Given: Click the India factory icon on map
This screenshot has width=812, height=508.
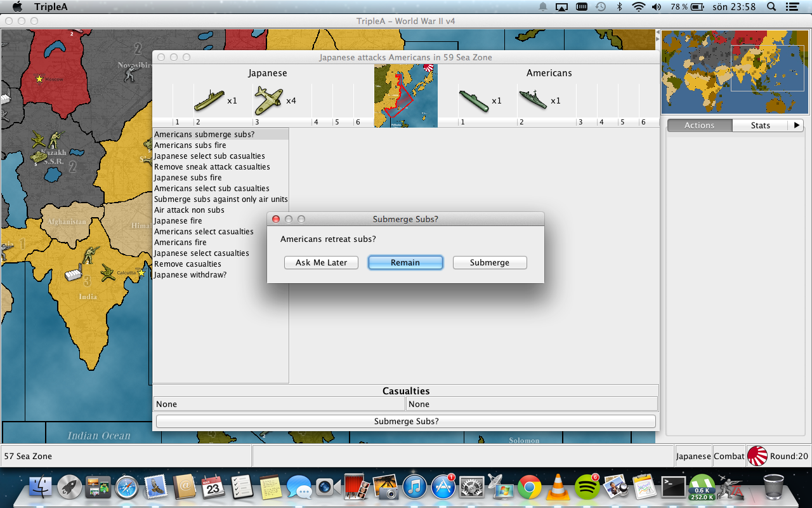Looking at the screenshot, I should (73, 273).
